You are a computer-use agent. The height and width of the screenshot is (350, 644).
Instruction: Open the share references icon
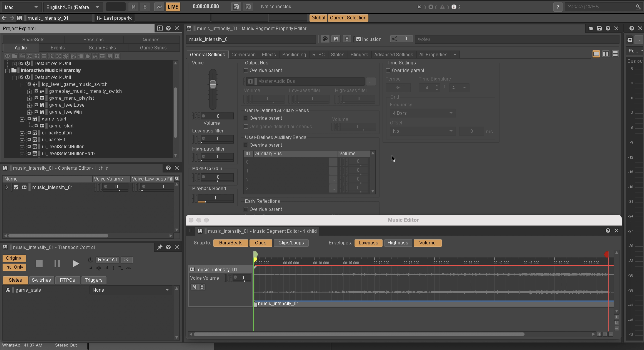[x=395, y=39]
